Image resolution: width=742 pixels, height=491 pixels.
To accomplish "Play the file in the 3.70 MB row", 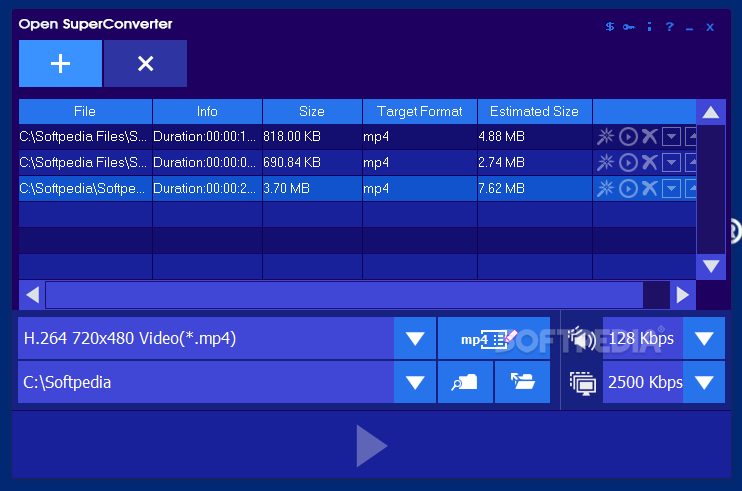I will coord(628,189).
